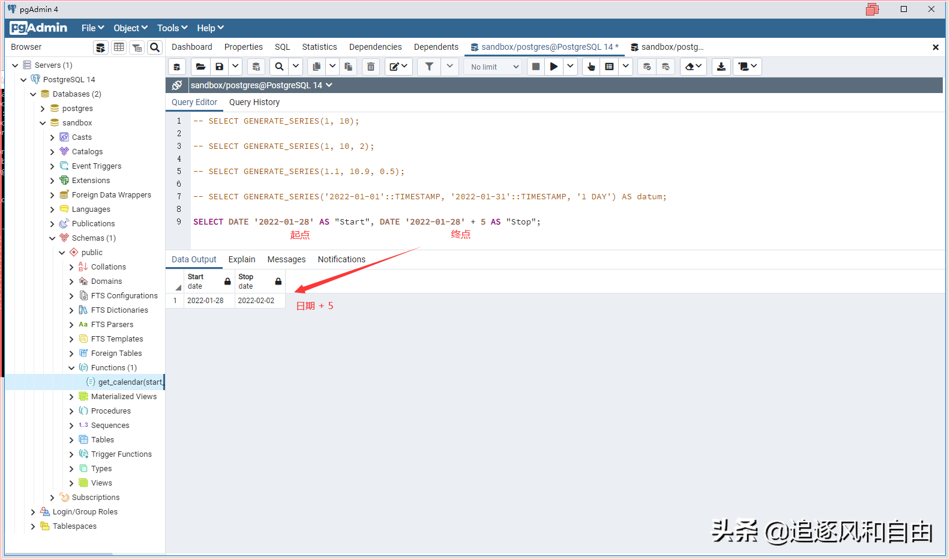This screenshot has height=560, width=950.
Task: Open file with the folder icon
Action: (x=200, y=67)
